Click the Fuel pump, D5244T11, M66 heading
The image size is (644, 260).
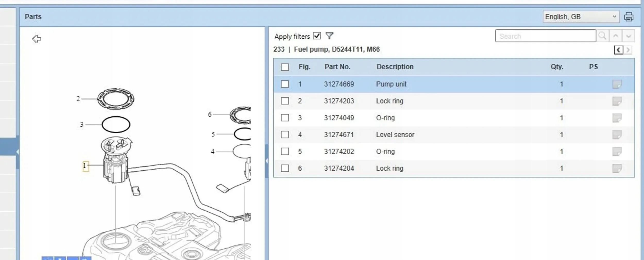point(337,49)
